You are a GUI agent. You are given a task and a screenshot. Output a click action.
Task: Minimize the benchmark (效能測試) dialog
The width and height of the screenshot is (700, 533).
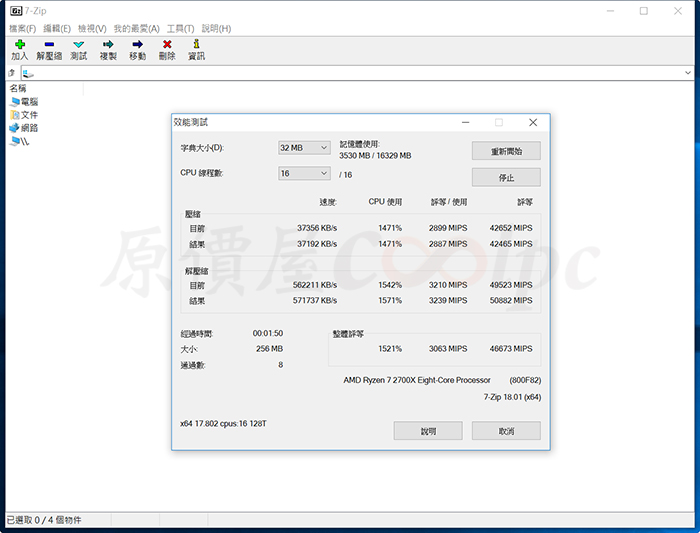tap(465, 122)
